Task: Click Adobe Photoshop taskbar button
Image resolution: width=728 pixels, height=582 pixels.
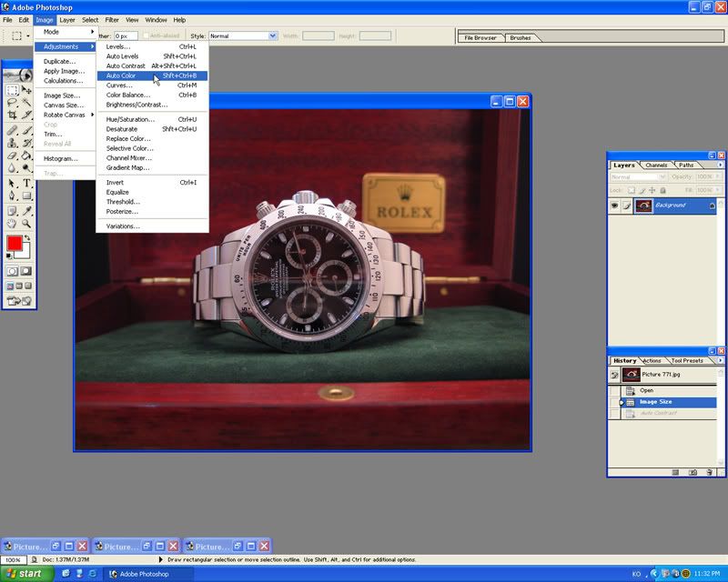Action: (147, 574)
